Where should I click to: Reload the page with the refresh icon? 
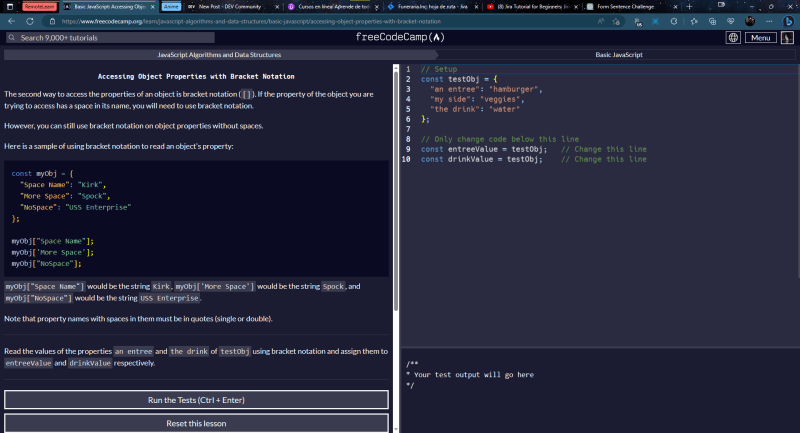[30, 21]
